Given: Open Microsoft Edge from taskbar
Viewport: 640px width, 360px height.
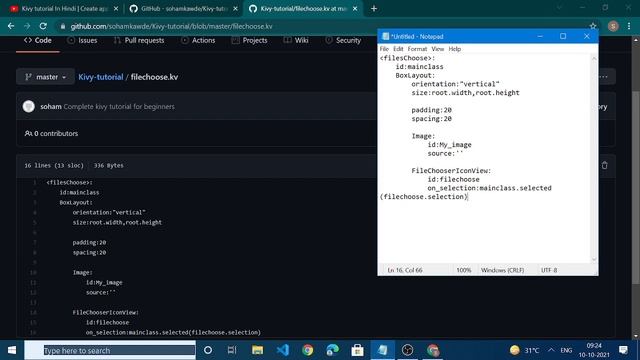Looking at the screenshot, I should click(x=332, y=350).
